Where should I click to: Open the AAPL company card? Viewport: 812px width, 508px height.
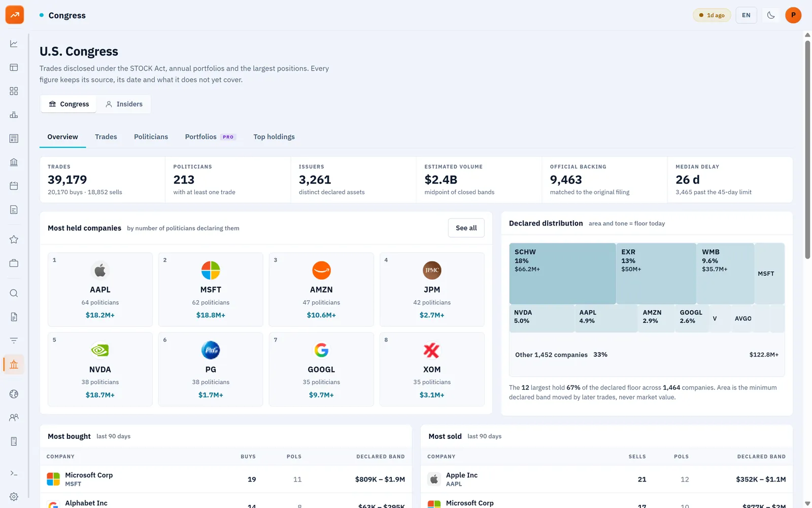tap(100, 290)
